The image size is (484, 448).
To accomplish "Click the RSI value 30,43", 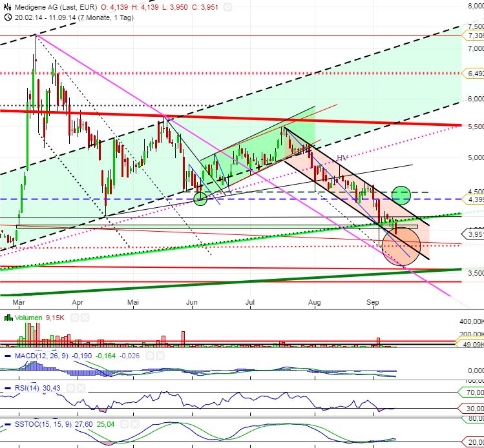I will click(x=51, y=388).
